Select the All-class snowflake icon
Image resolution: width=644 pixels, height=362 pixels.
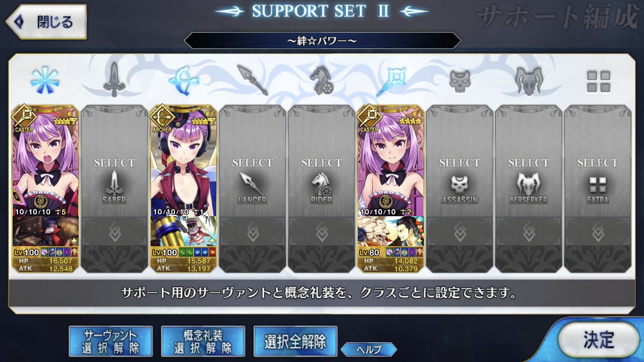pyautogui.click(x=45, y=81)
